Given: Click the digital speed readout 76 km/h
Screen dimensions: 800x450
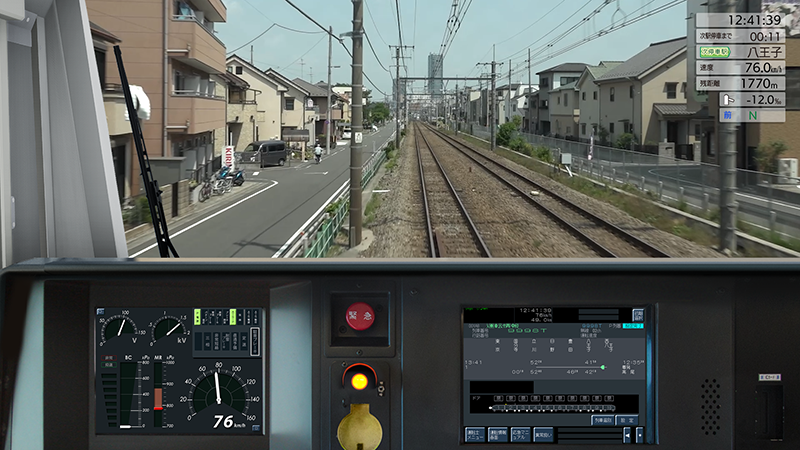Looking at the screenshot, I should point(229,421).
